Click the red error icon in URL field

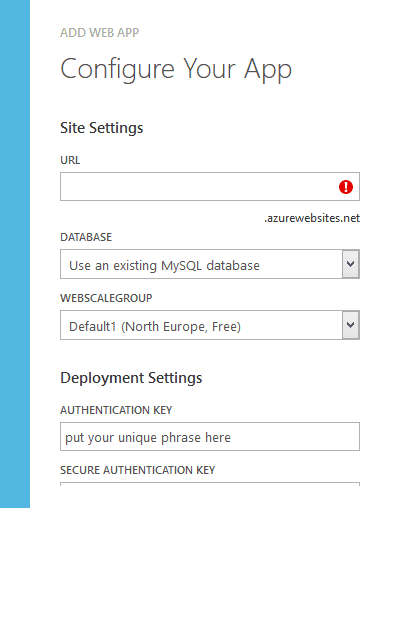tap(346, 187)
